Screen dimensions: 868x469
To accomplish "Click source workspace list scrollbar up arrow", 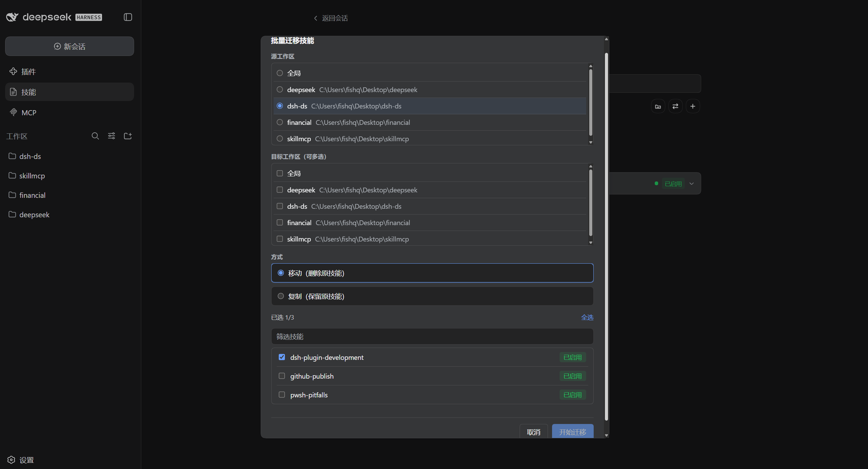I will (591, 66).
